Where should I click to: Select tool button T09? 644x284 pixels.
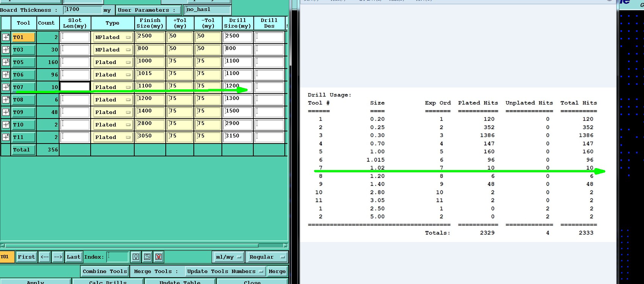point(24,112)
